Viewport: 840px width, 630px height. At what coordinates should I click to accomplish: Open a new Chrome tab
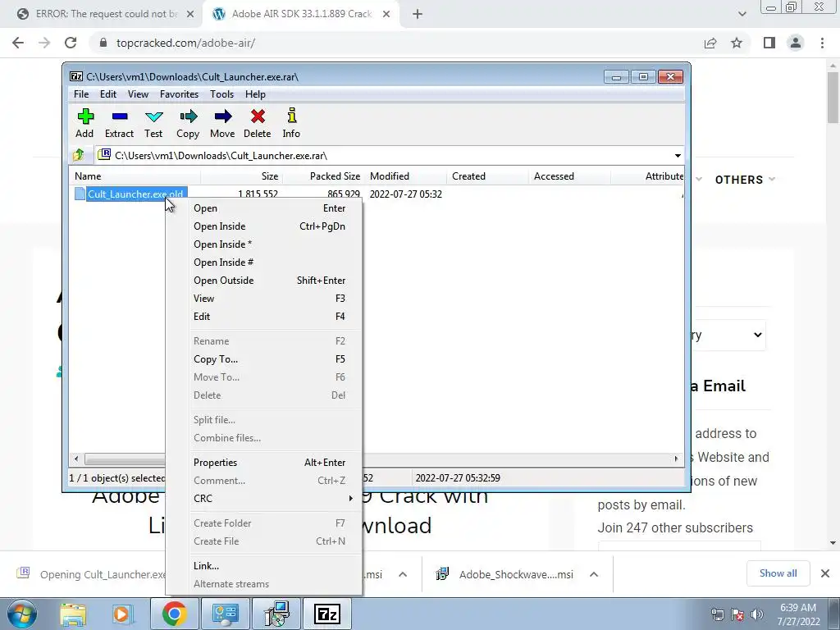pos(418,15)
